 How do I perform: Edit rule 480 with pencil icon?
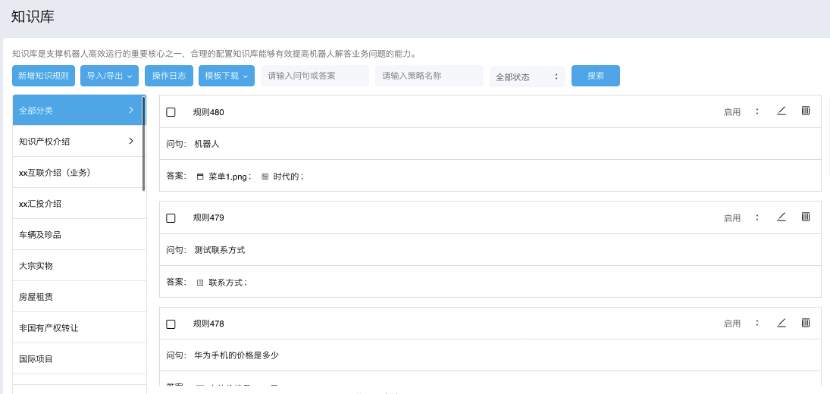click(x=781, y=111)
